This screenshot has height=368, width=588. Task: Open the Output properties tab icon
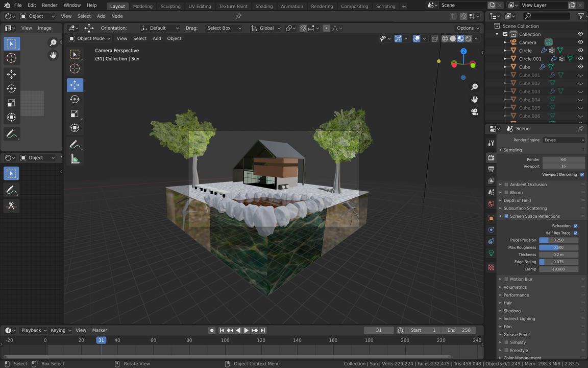[x=491, y=169]
